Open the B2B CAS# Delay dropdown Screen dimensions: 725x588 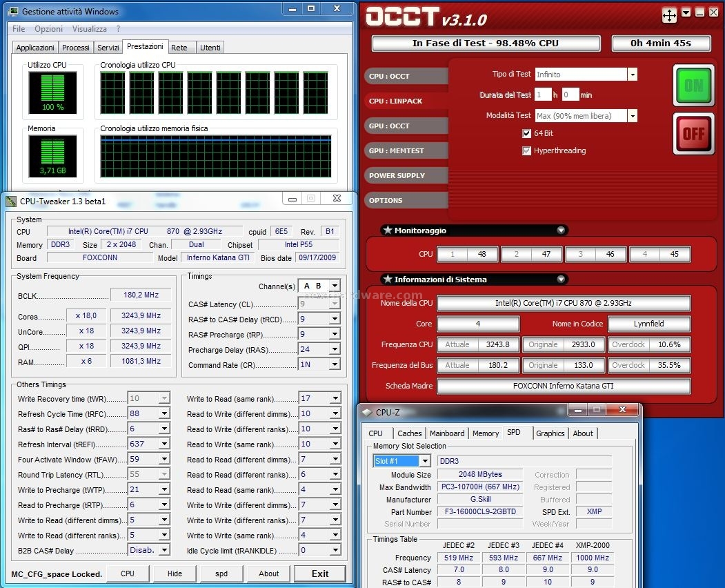point(164,550)
